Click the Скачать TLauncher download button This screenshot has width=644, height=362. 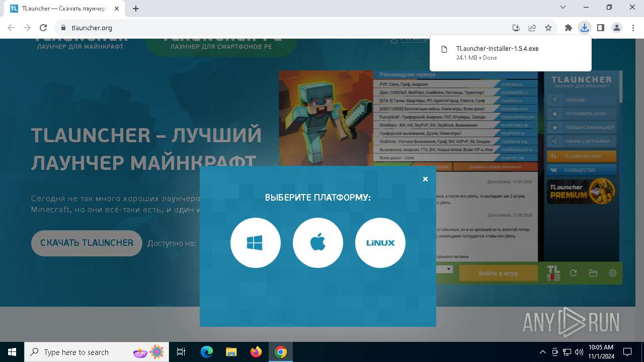[87, 243]
